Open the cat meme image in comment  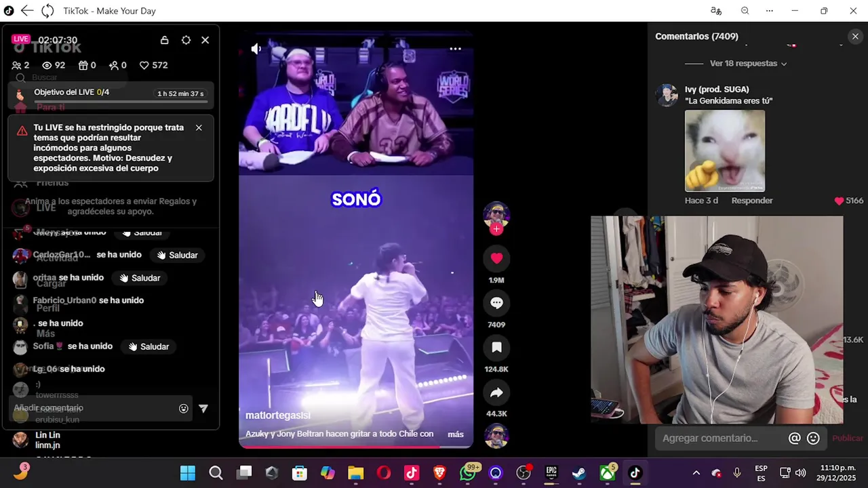[x=725, y=151]
